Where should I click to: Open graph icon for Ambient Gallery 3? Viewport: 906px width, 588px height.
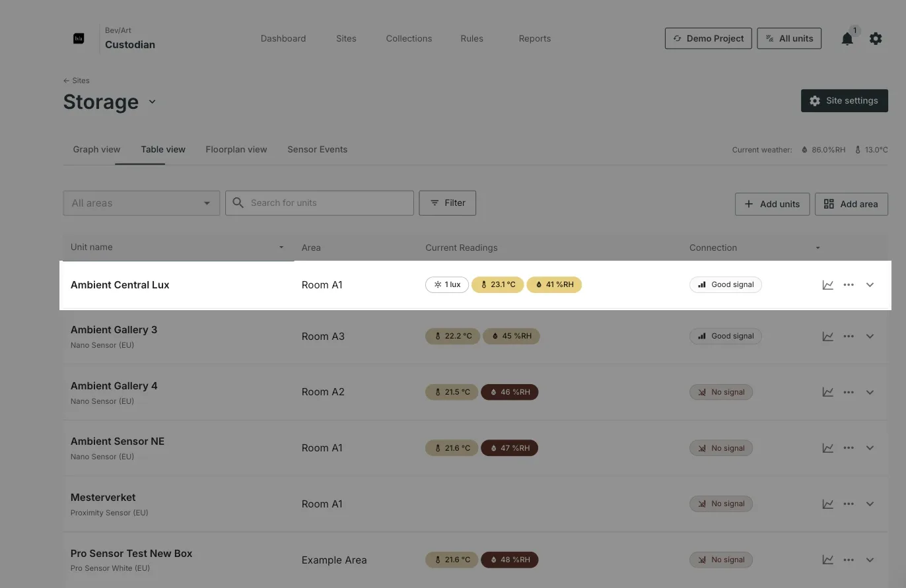point(827,337)
